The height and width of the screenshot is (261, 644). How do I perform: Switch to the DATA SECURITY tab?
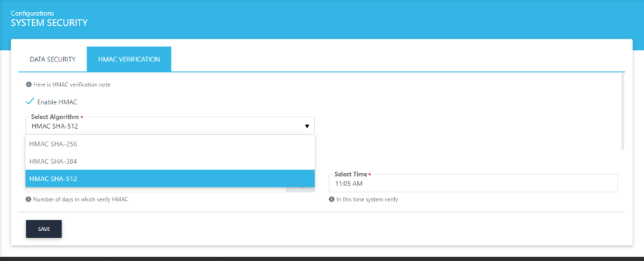[52, 59]
